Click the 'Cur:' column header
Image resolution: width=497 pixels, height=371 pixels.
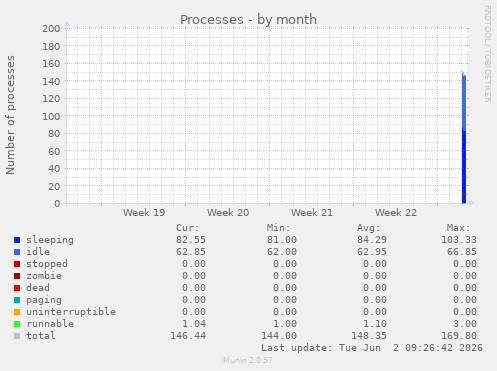(188, 228)
